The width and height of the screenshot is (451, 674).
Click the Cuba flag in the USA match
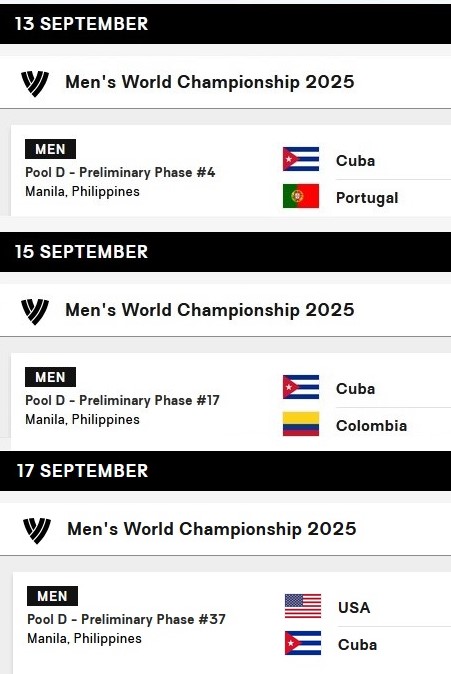pyautogui.click(x=303, y=643)
